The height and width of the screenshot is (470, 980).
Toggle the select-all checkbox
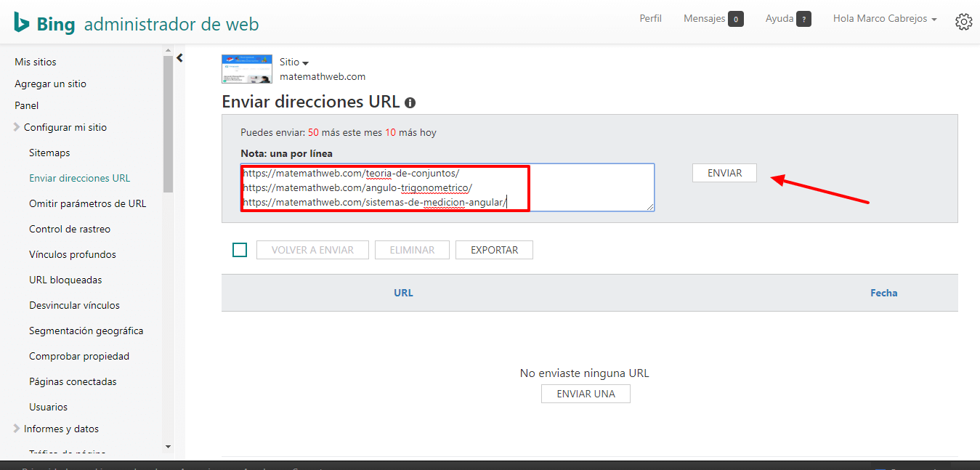tap(240, 250)
